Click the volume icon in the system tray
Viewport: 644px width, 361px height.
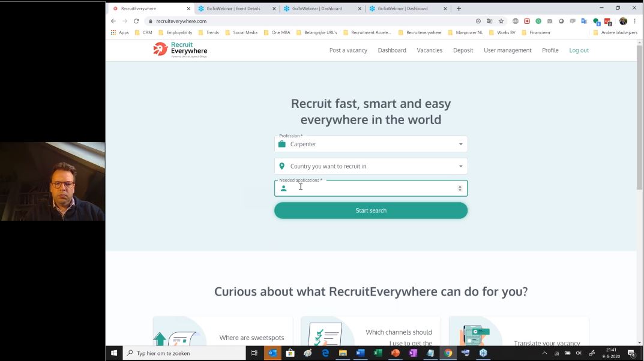click(579, 353)
